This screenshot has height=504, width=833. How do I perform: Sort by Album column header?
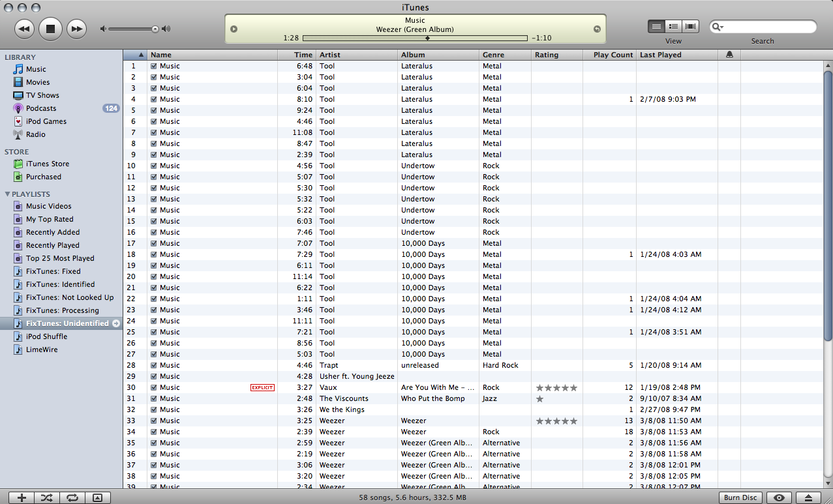tap(438, 55)
